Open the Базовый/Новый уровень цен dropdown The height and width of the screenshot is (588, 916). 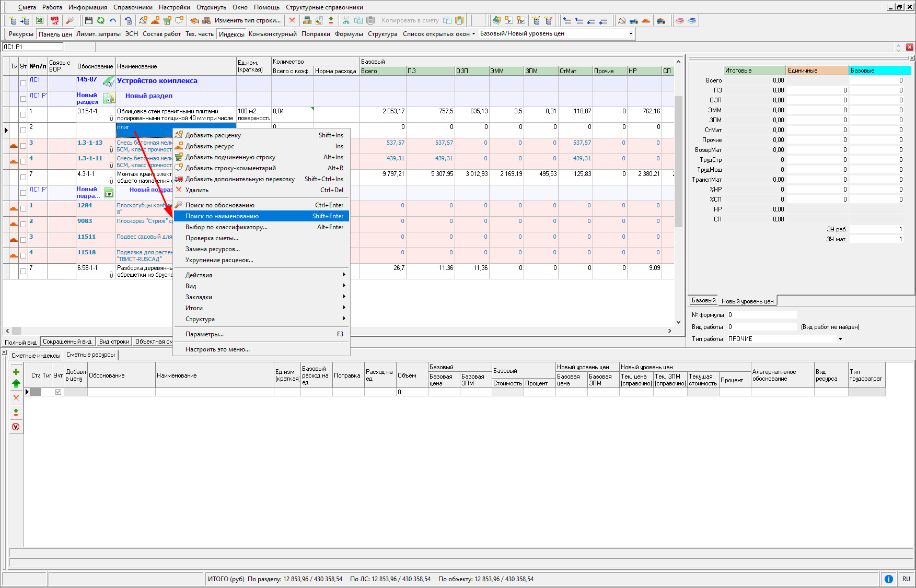coord(631,33)
